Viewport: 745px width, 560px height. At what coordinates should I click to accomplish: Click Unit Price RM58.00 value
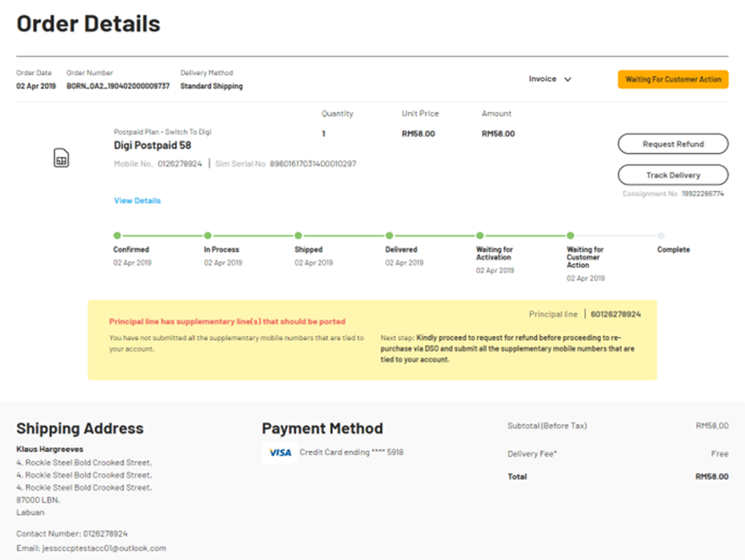pyautogui.click(x=418, y=134)
